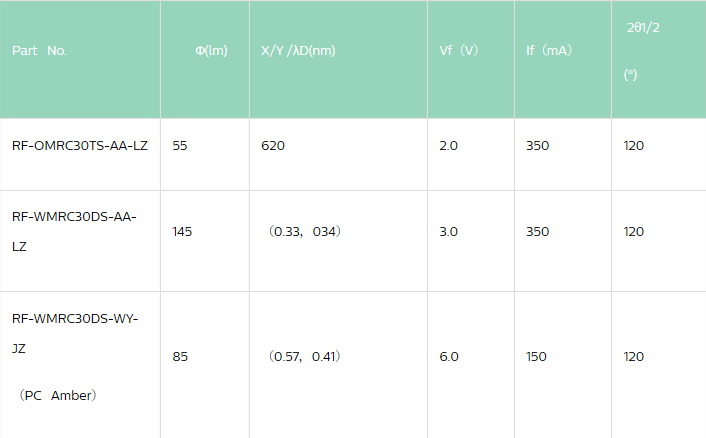
Task: Click part number RF-OMRC30TS-AA-LZ
Action: pos(80,146)
